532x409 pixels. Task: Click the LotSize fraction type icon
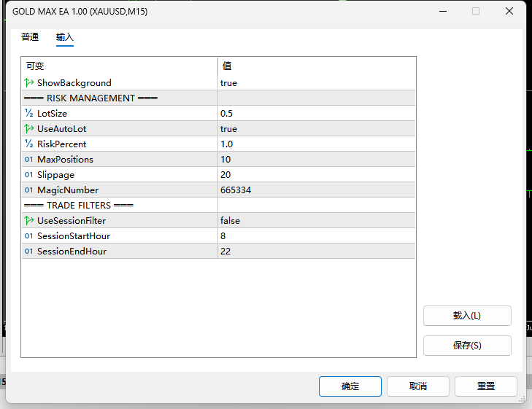[29, 113]
